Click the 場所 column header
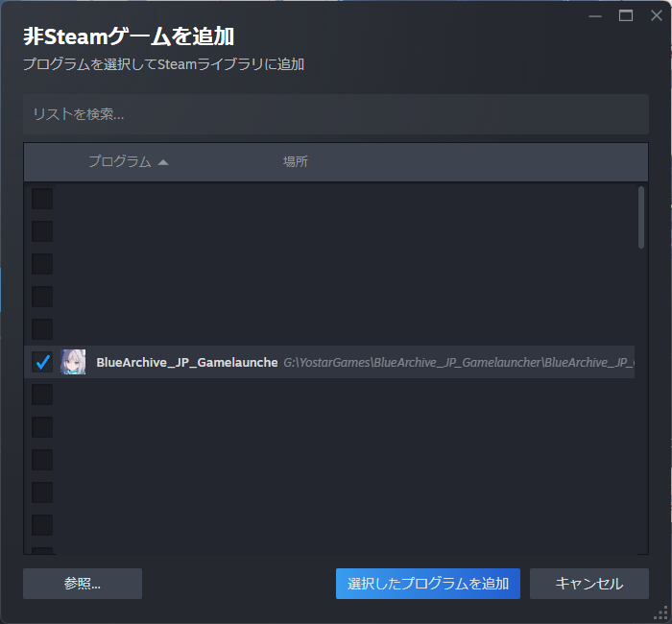Screen dimensions: 672x624 point(296,161)
